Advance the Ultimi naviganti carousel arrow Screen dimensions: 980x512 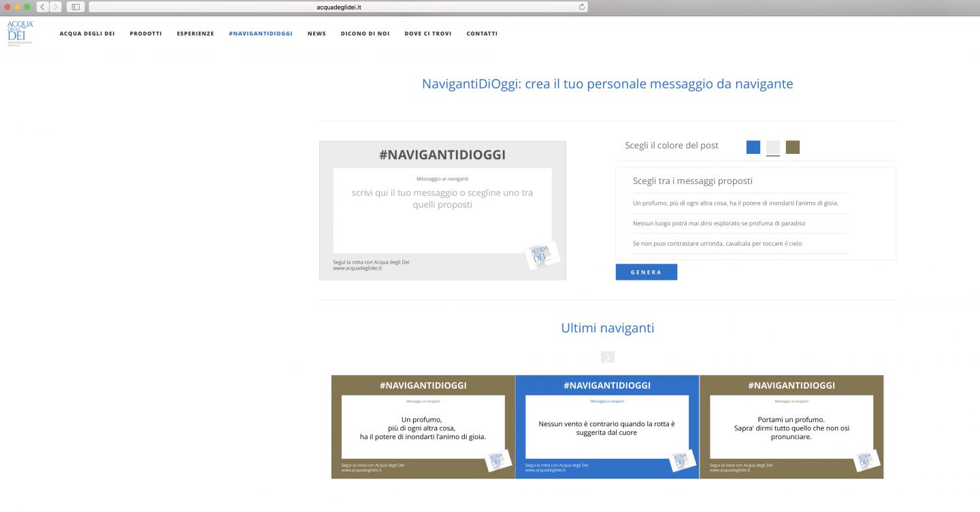click(608, 357)
